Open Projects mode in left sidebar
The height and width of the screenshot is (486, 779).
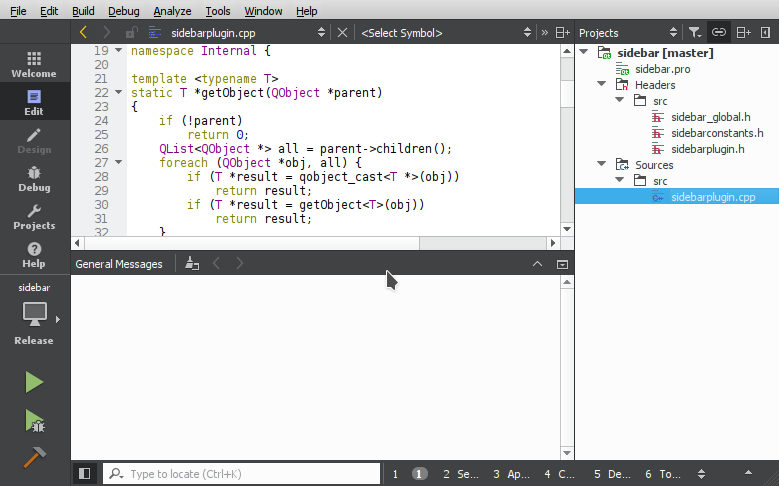[34, 216]
